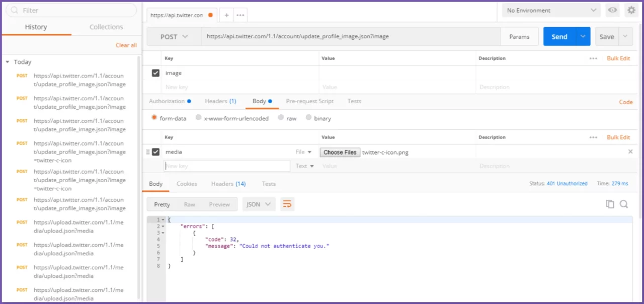644x304 pixels.
Task: Open the settings gear icon
Action: coord(631,10)
